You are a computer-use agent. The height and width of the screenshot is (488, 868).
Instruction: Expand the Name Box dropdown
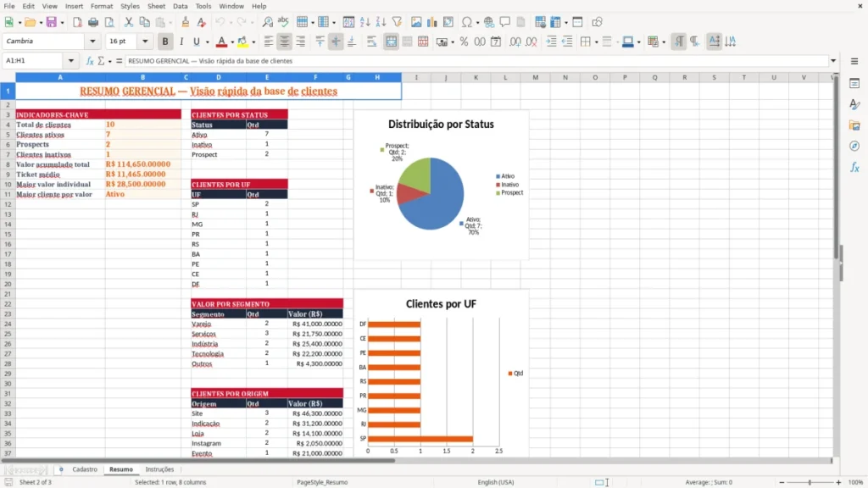coord(71,61)
